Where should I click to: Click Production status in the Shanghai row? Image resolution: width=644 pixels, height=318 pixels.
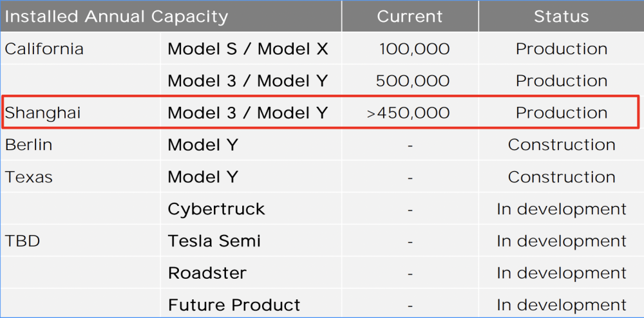(561, 113)
